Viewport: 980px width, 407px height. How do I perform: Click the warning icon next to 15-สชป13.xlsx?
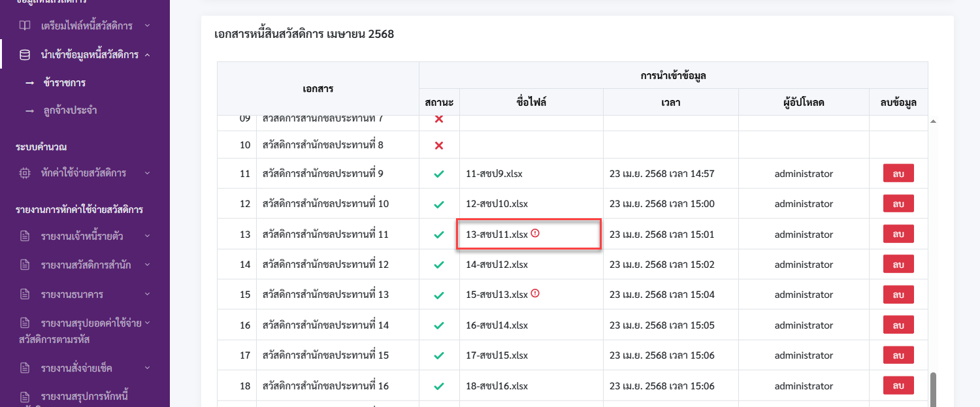535,294
